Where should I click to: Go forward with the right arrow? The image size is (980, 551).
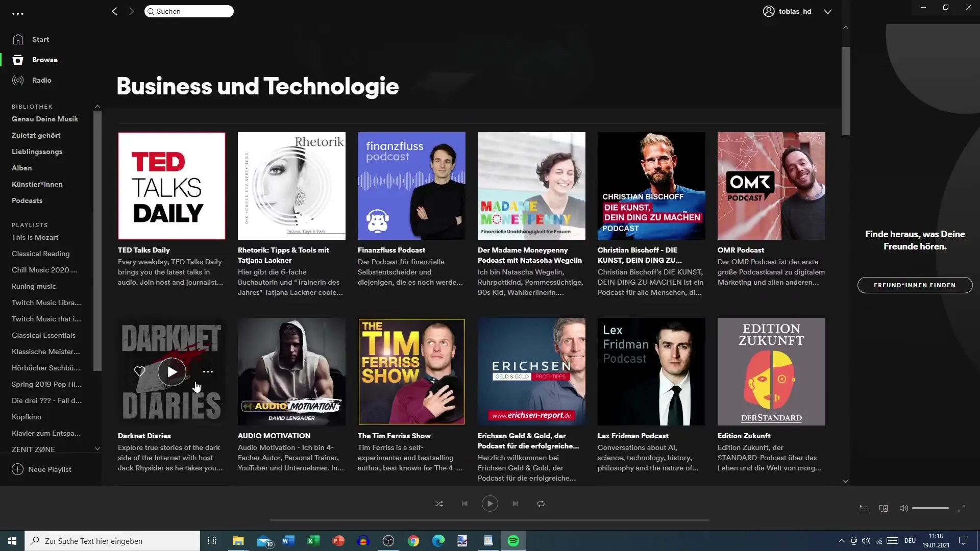tap(132, 11)
